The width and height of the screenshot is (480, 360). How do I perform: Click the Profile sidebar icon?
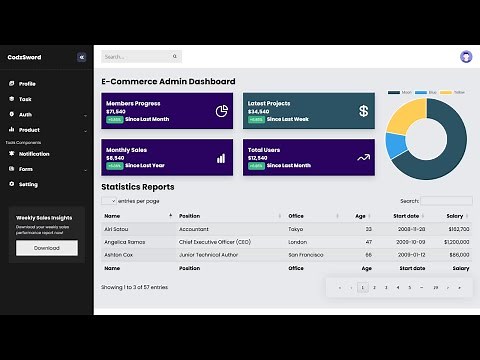pos(12,83)
